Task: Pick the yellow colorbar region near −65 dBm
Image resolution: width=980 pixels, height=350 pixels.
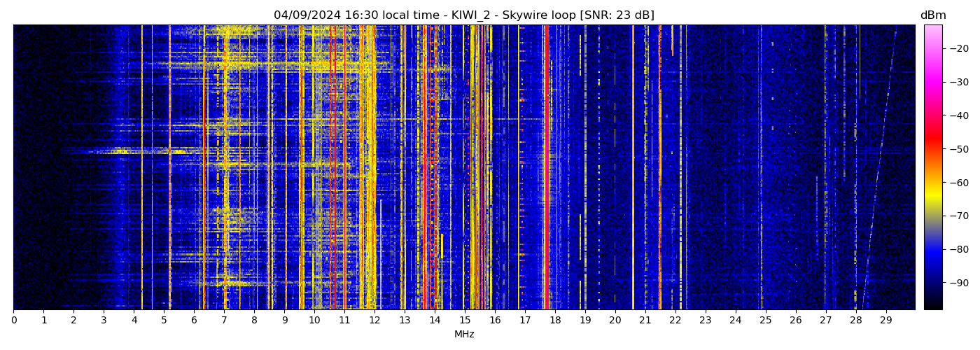Action: click(932, 199)
